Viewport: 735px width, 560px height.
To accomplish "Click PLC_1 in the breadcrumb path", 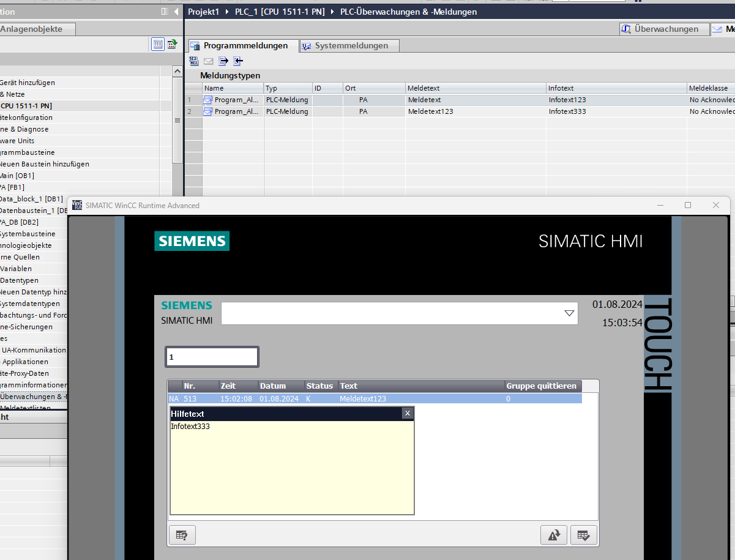I will (280, 12).
